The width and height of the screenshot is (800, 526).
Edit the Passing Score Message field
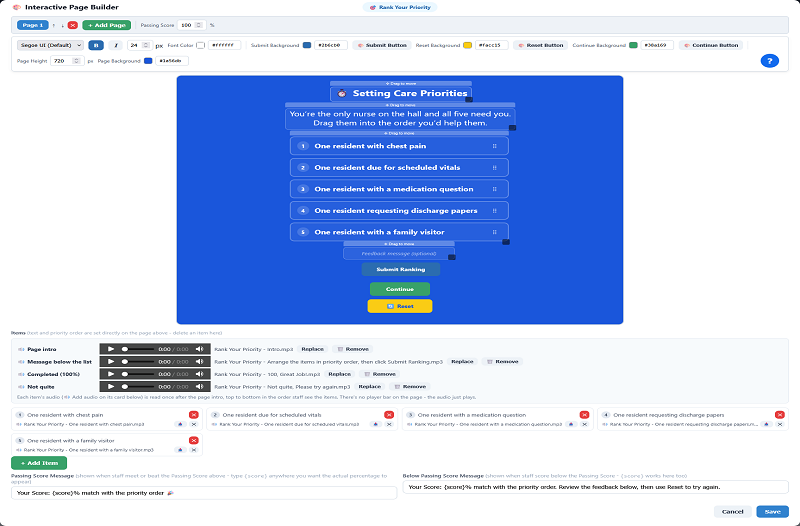204,493
